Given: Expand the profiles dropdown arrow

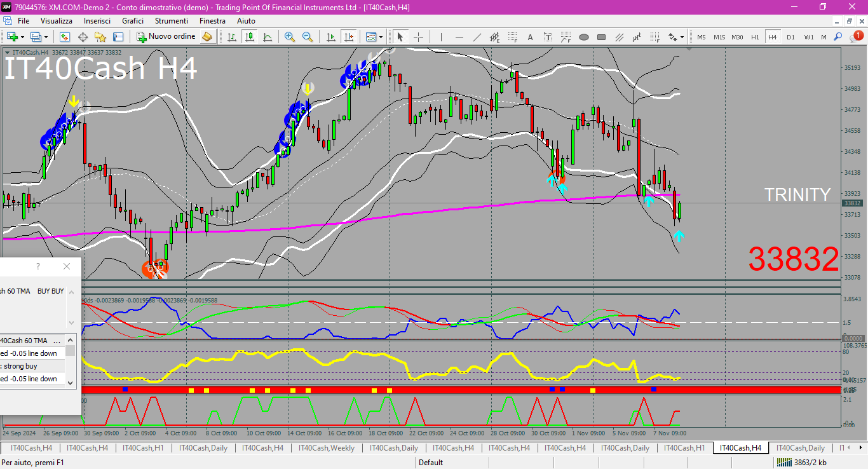Looking at the screenshot, I should pos(46,37).
